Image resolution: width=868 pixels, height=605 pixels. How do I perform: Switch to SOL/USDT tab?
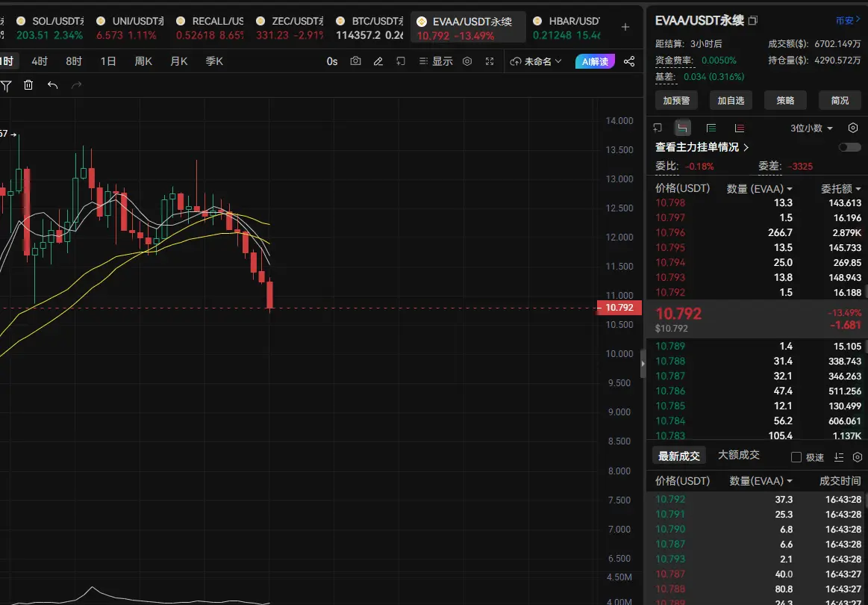(50, 28)
